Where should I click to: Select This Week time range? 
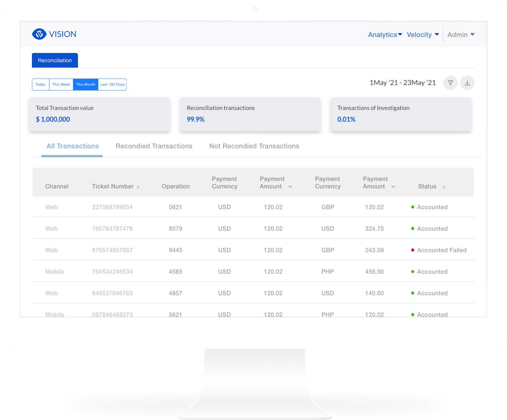[x=61, y=84]
